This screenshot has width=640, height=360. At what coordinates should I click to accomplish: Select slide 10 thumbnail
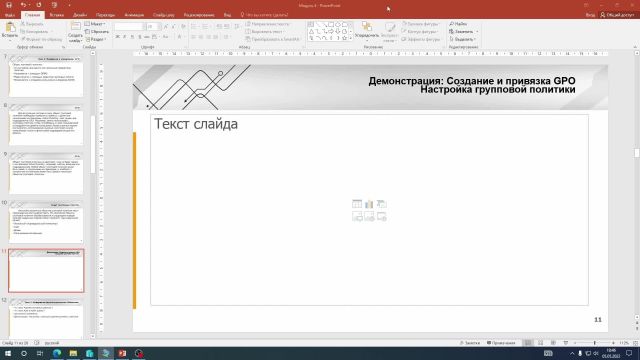click(x=46, y=222)
